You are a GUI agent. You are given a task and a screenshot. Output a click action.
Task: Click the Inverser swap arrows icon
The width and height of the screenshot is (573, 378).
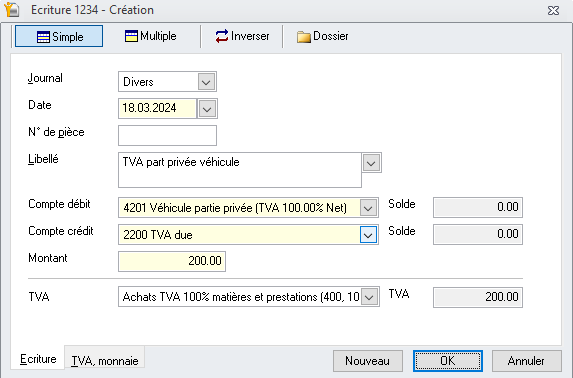221,36
